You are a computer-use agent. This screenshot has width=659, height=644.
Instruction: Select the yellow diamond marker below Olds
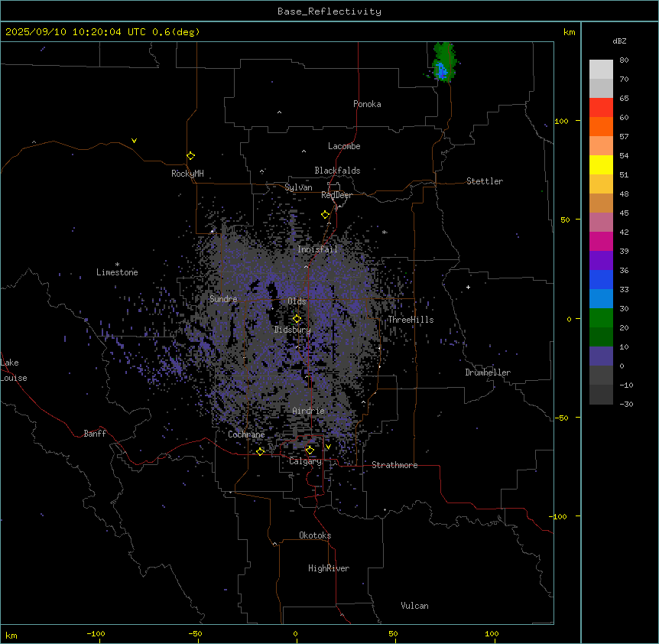pos(297,319)
